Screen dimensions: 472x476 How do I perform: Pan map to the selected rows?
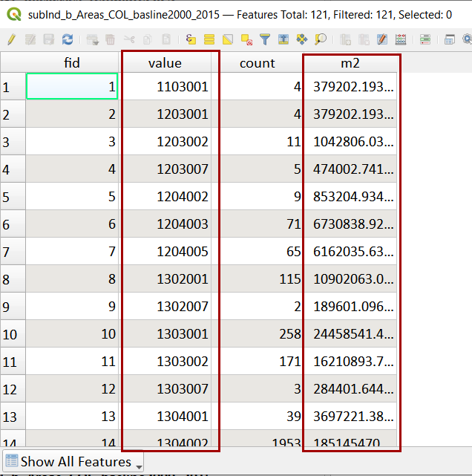(x=302, y=39)
